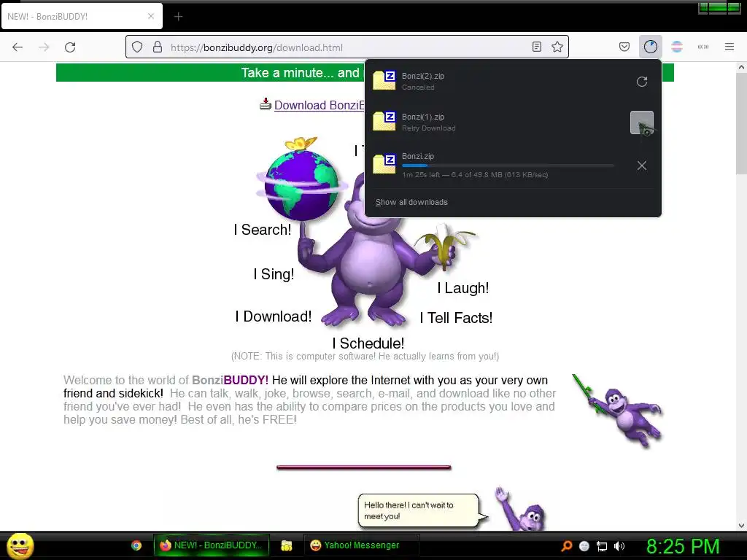Screen dimensions: 747x560
Task: Click the Bonzi.zip file icon
Action: click(384, 164)
